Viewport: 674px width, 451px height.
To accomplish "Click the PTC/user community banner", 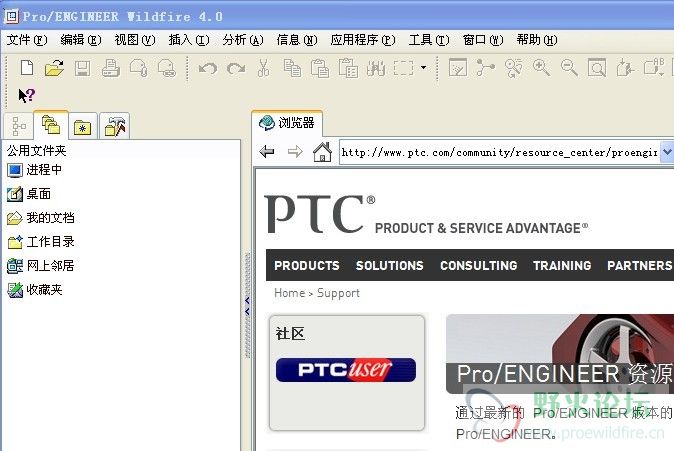I will (346, 370).
